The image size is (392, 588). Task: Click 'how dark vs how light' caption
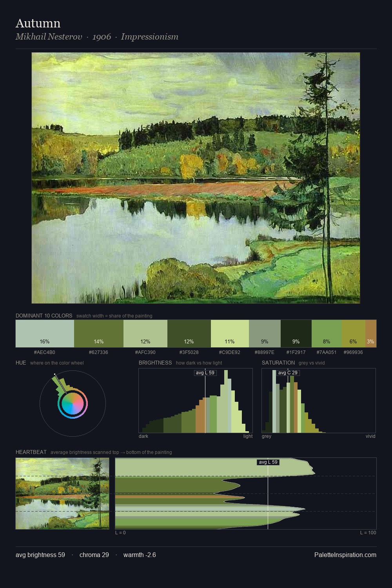[x=199, y=363]
